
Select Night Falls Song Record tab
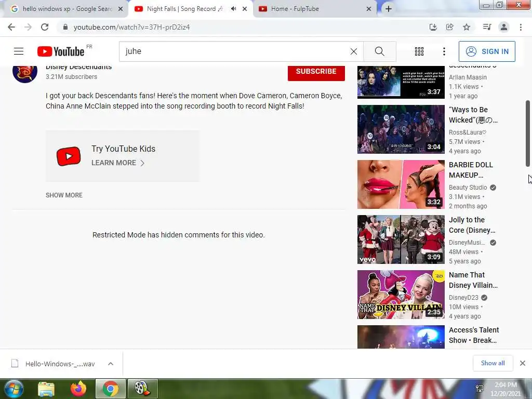(x=184, y=9)
